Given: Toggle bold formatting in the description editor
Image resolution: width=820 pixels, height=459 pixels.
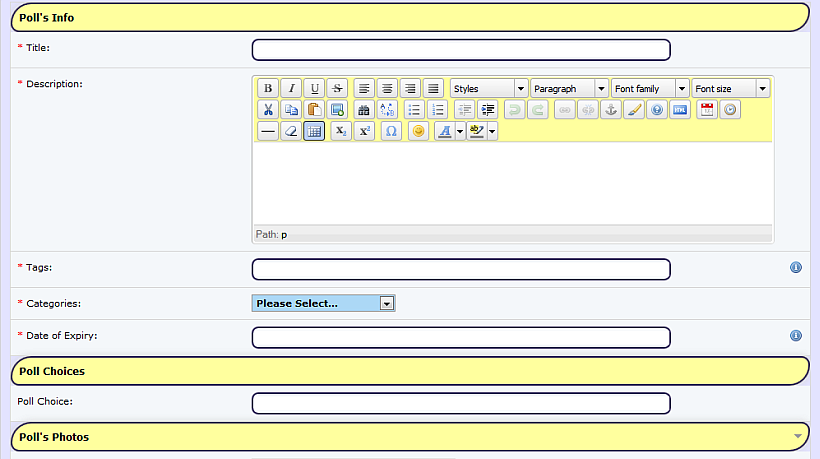Looking at the screenshot, I should tap(267, 88).
